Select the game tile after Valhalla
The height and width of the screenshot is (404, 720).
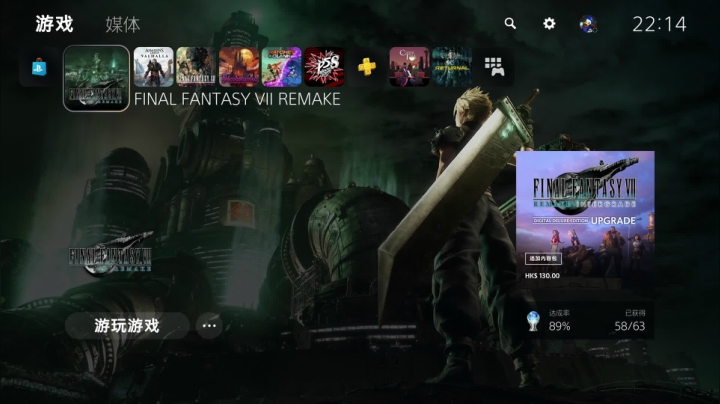pos(196,67)
